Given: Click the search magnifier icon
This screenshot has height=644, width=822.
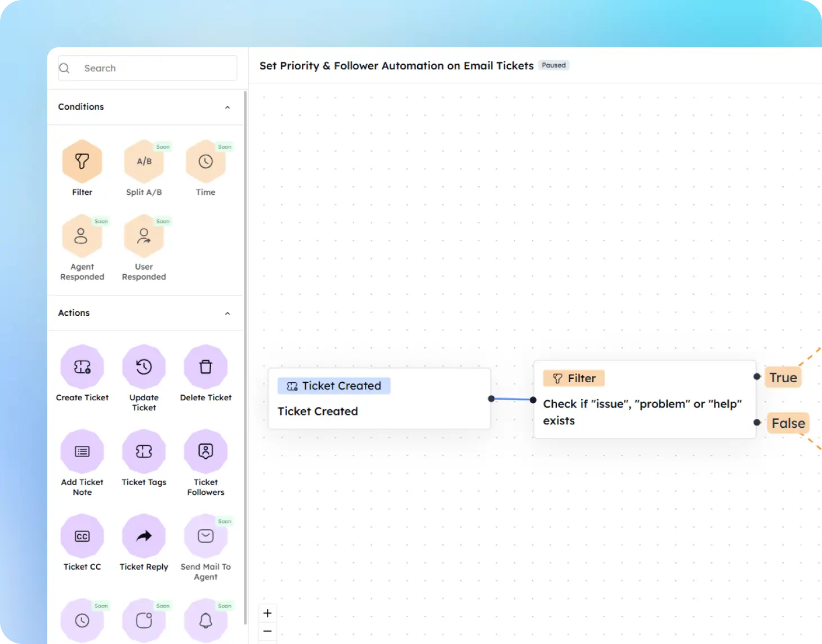Looking at the screenshot, I should click(x=65, y=68).
